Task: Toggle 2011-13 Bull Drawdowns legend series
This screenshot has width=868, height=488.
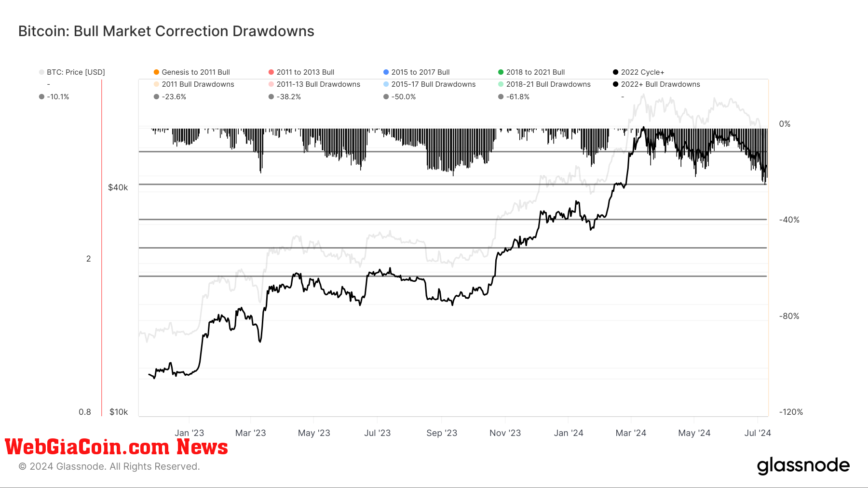Action: click(314, 84)
